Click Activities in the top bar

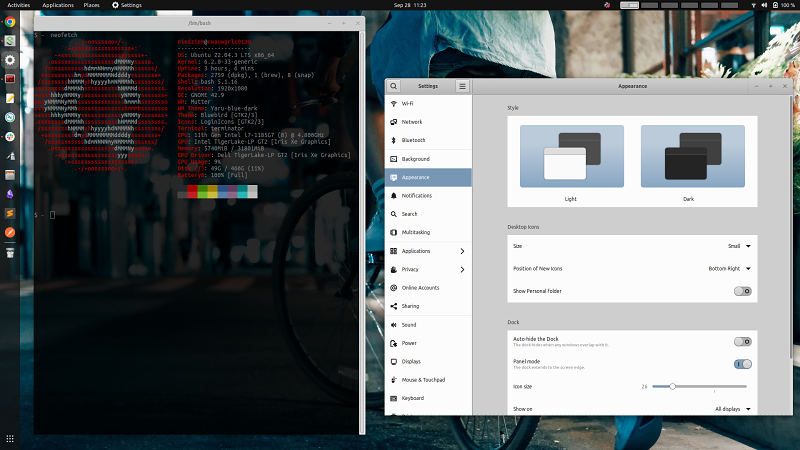click(19, 5)
